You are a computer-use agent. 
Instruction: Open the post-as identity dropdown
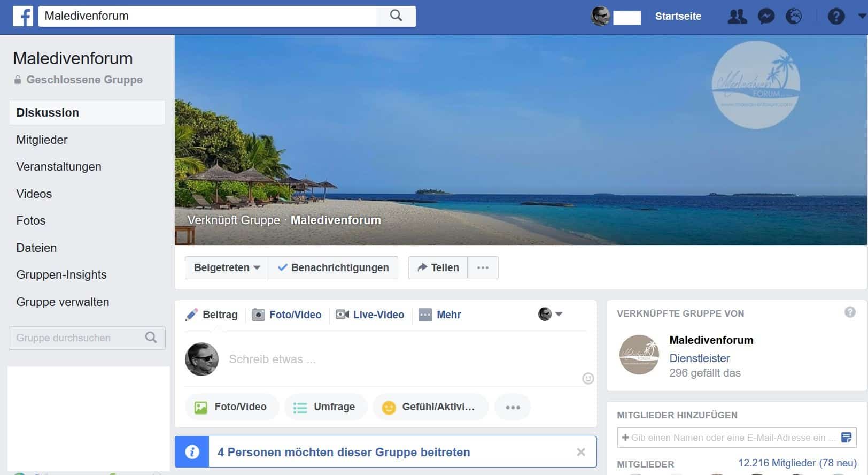550,314
